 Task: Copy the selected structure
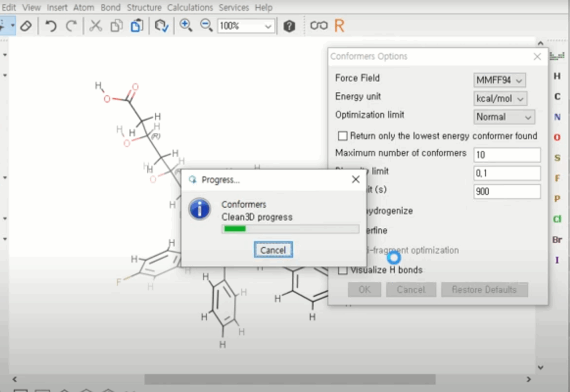coord(116,26)
